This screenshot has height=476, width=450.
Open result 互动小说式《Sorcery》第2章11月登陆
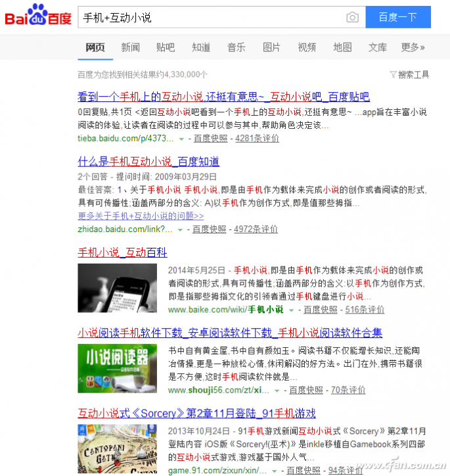coord(196,413)
